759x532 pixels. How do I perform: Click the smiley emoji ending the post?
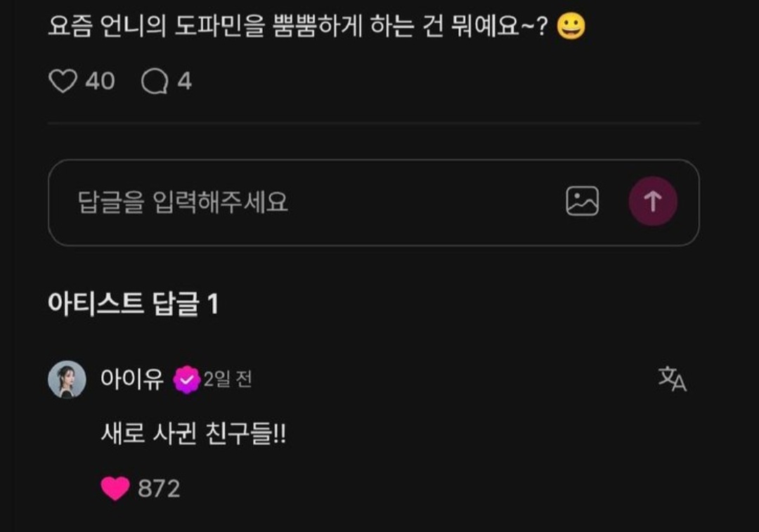(571, 26)
